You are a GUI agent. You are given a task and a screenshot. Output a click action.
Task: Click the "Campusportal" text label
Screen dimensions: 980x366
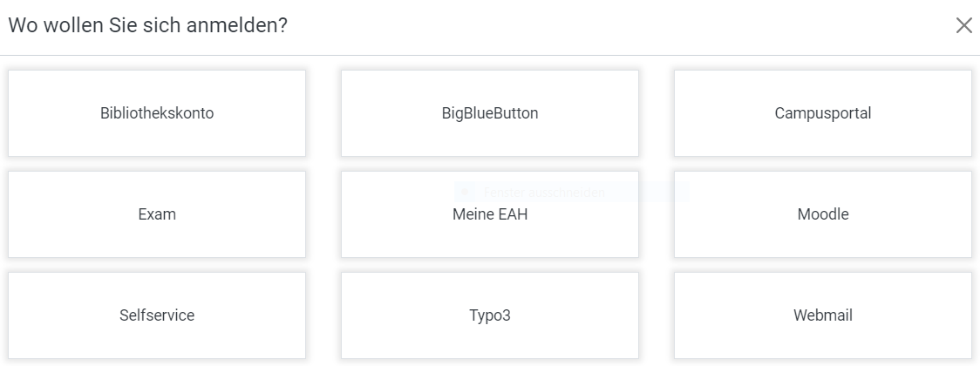(x=823, y=113)
